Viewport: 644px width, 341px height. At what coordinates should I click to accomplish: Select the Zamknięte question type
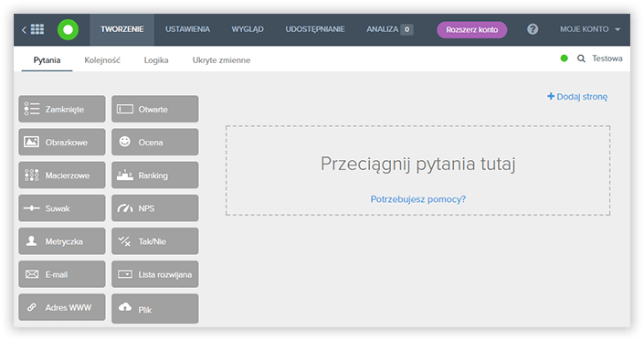point(62,109)
